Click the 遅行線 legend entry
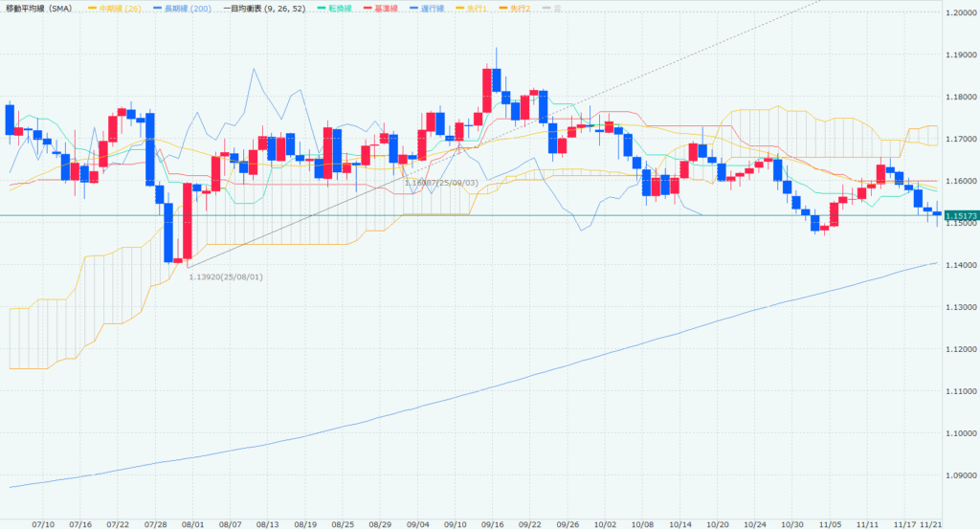This screenshot has height=529, width=980. point(439,8)
